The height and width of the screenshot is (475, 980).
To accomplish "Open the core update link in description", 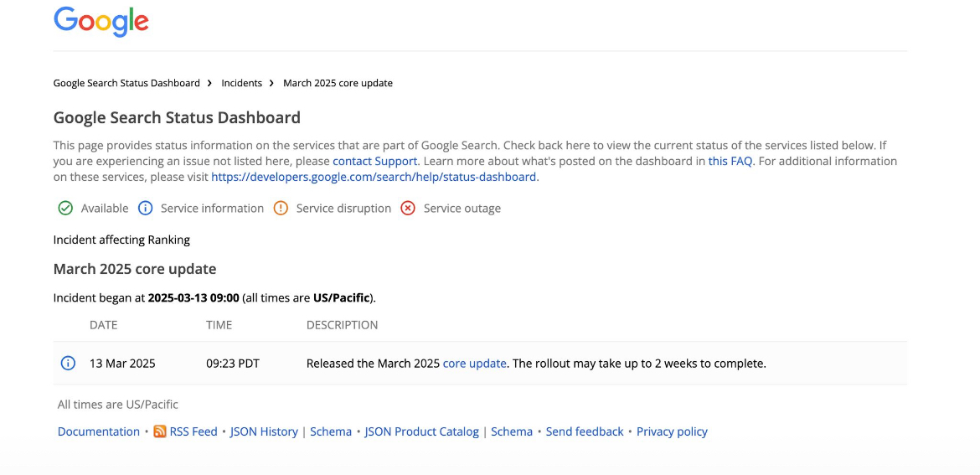I will tap(474, 363).
